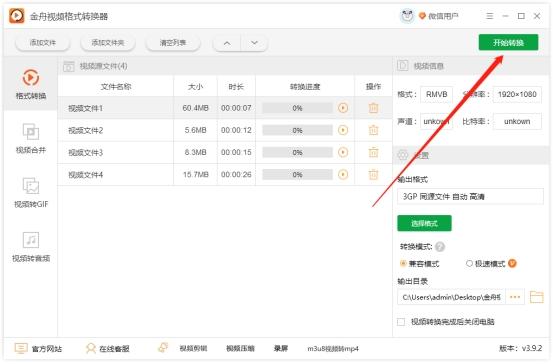Move selected file up with the up arrow

click(227, 43)
